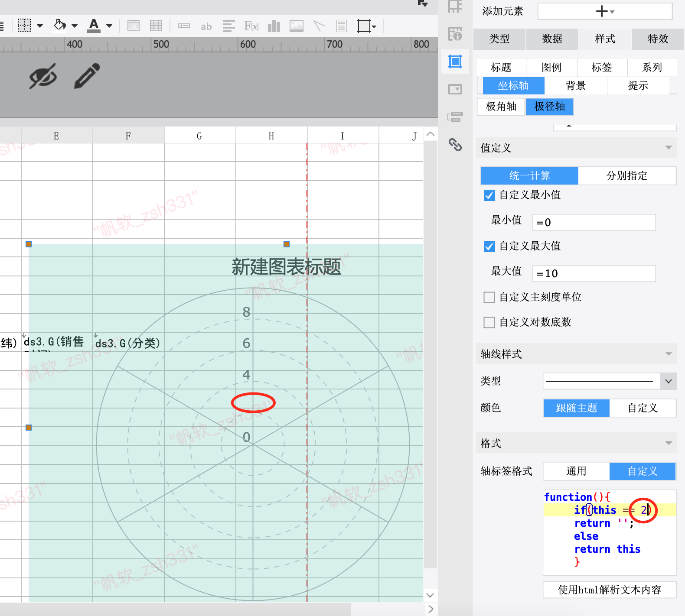
Task: Select the floating element frame icon
Action: (364, 26)
